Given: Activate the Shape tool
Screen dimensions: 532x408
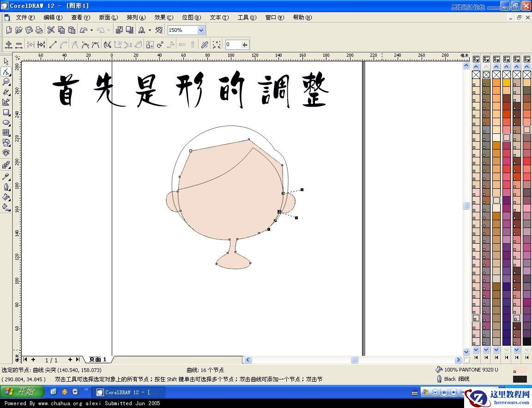Looking at the screenshot, I should point(6,72).
